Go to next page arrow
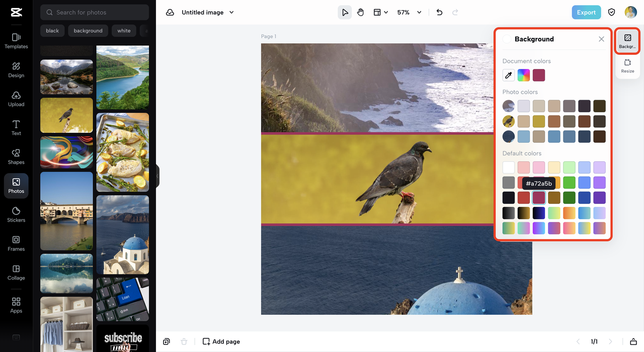Viewport: 644px width, 352px height. click(610, 341)
